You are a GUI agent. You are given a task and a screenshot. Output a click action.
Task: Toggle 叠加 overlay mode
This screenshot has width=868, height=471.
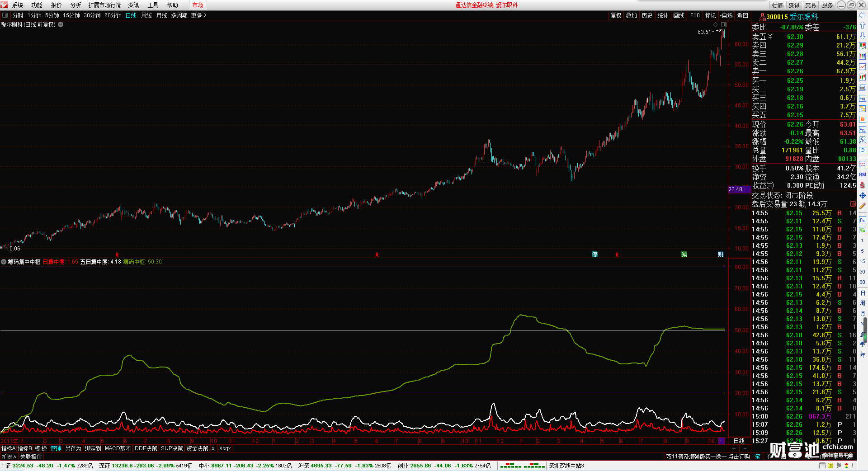pos(631,15)
